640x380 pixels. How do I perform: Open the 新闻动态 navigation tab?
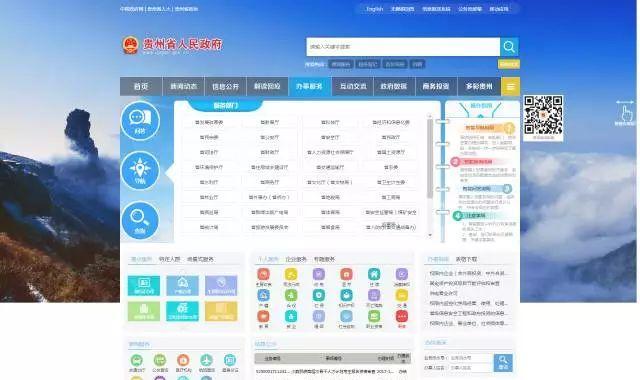coord(183,87)
